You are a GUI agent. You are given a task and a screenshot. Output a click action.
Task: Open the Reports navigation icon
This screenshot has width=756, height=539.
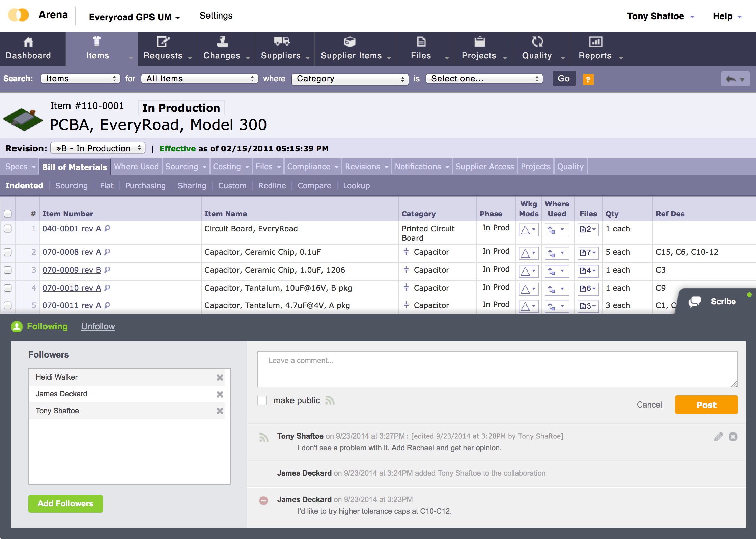[x=595, y=41]
